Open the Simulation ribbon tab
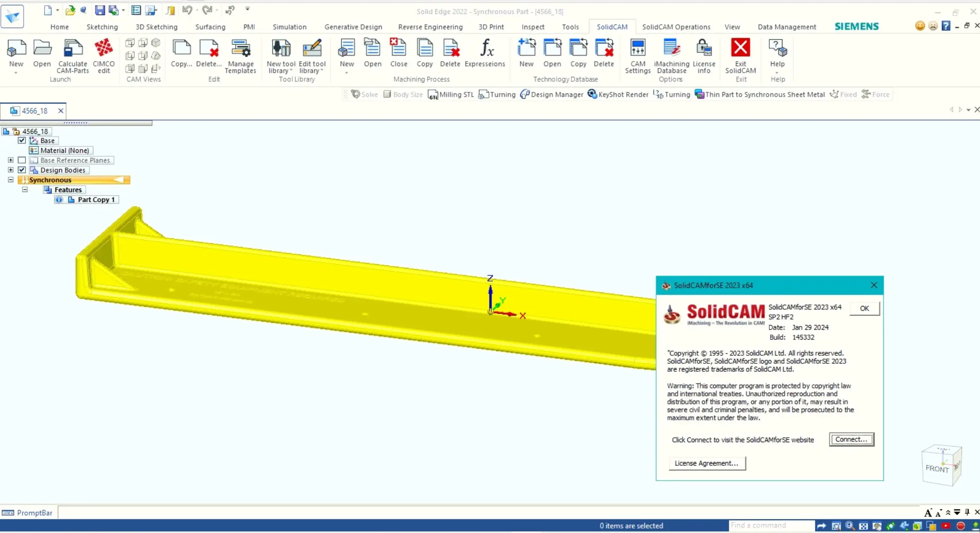The image size is (980, 533). (x=289, y=27)
